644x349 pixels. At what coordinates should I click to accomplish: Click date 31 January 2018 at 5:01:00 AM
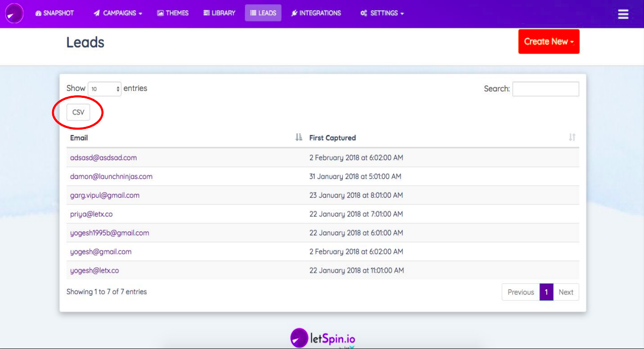[355, 176]
